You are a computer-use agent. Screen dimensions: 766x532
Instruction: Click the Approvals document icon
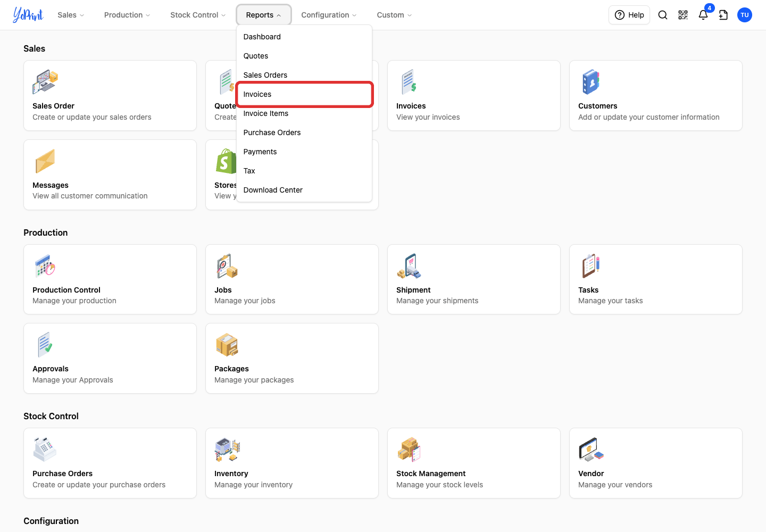pyautogui.click(x=45, y=345)
